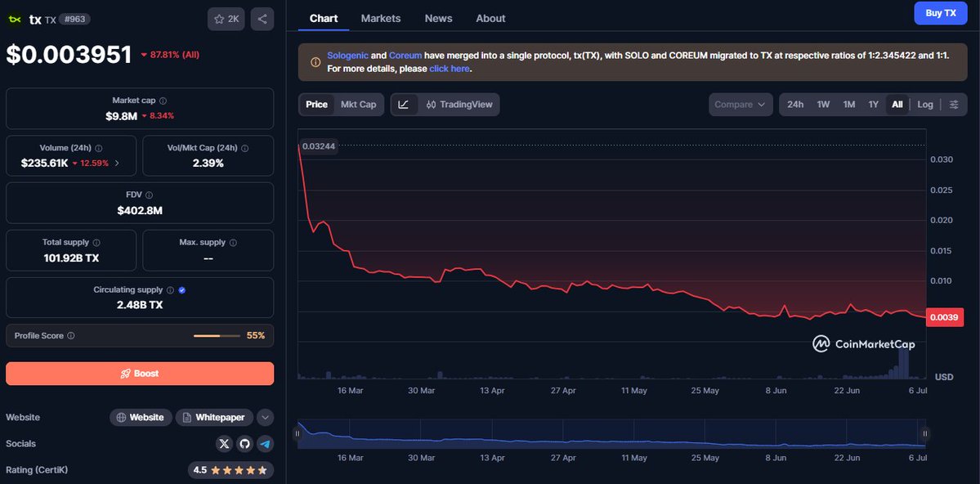Open the share icon button
The width and height of the screenshot is (980, 484).
click(262, 19)
